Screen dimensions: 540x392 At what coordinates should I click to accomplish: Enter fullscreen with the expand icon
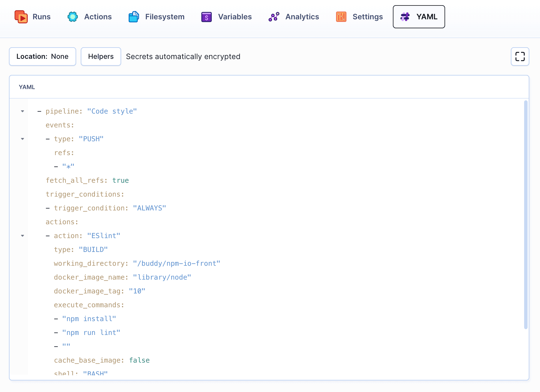click(x=520, y=56)
